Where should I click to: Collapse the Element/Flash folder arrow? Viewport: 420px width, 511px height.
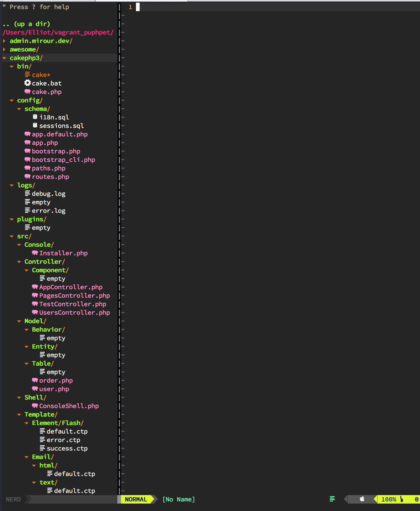pos(27,423)
